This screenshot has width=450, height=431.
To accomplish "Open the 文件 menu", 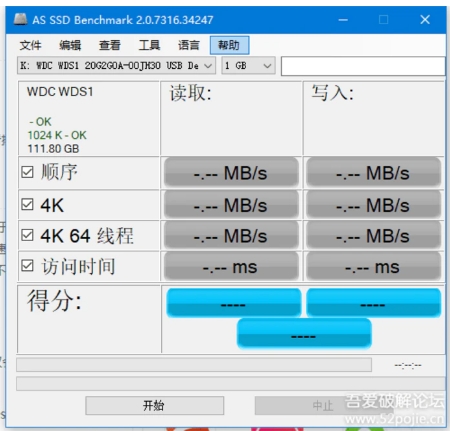I will tap(30, 45).
